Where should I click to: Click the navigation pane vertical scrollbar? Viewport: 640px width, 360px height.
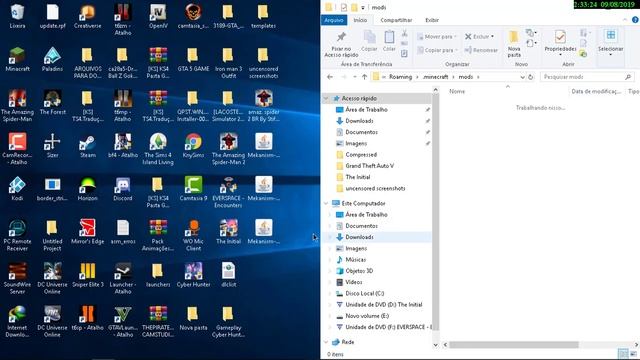click(x=436, y=212)
